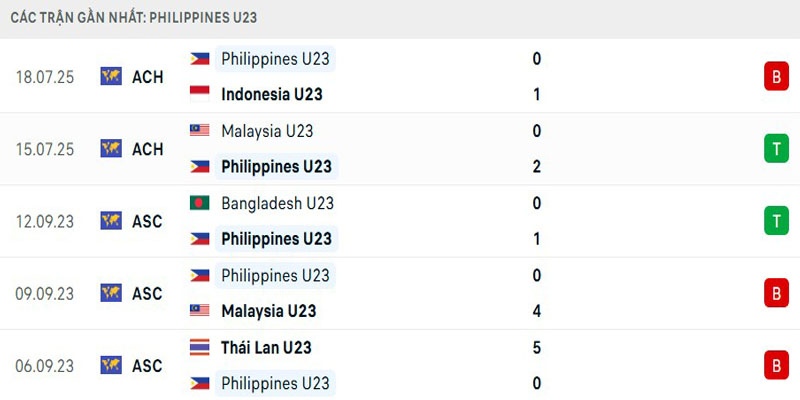The image size is (800, 400).
Task: Click Malaysia flag in 09.09.23 match
Action: pos(200,311)
